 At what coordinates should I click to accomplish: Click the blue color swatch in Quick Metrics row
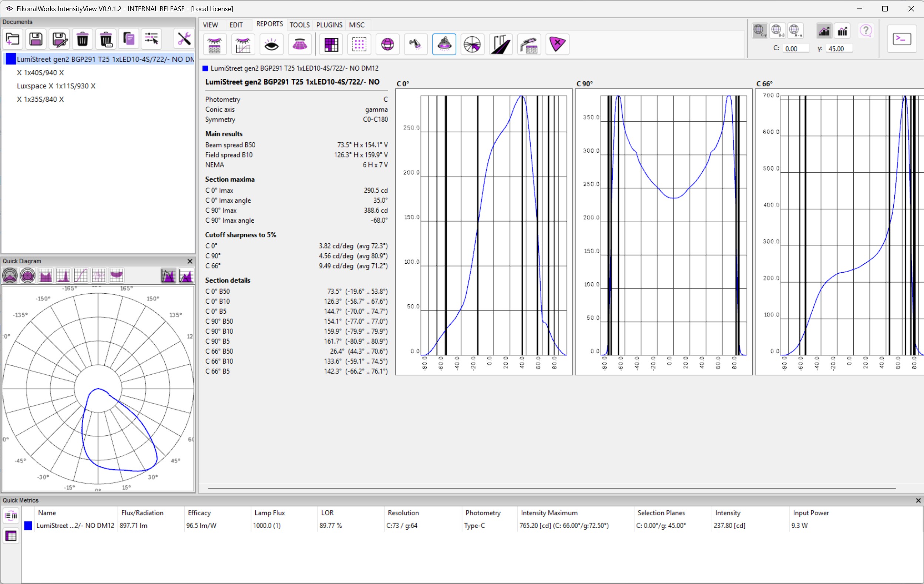[x=28, y=526]
